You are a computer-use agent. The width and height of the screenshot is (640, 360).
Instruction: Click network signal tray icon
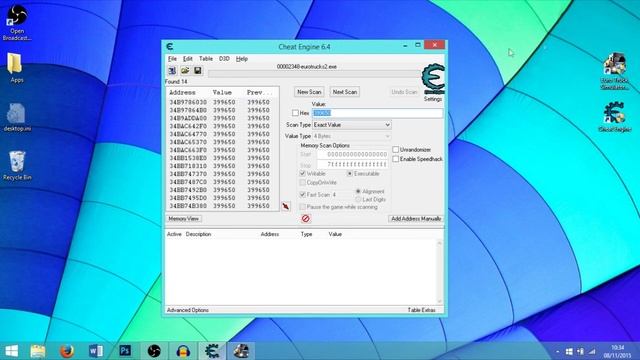(592, 351)
